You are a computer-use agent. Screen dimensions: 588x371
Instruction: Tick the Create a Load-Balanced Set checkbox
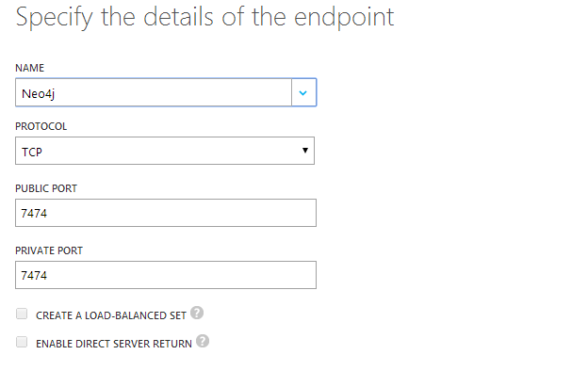22,314
